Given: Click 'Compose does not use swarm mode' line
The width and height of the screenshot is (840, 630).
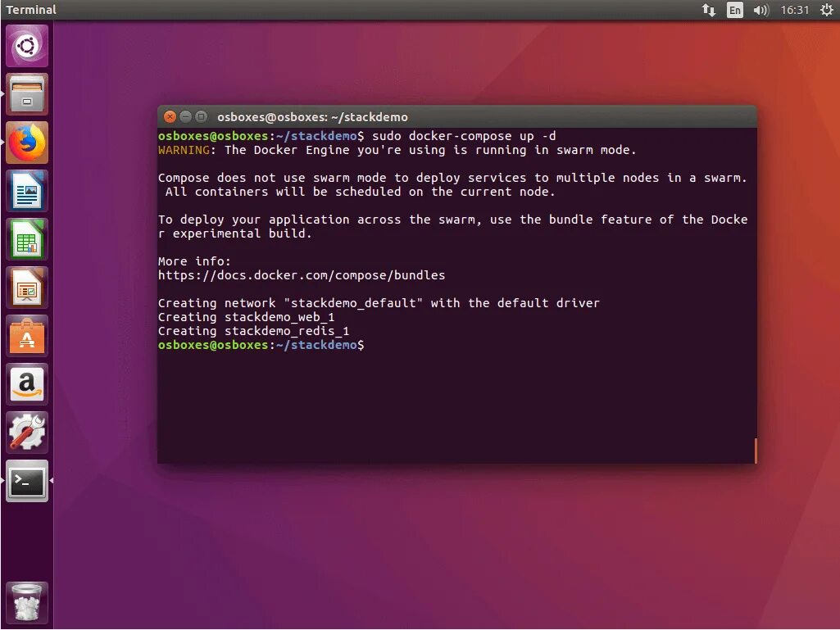Looking at the screenshot, I should 452,178.
